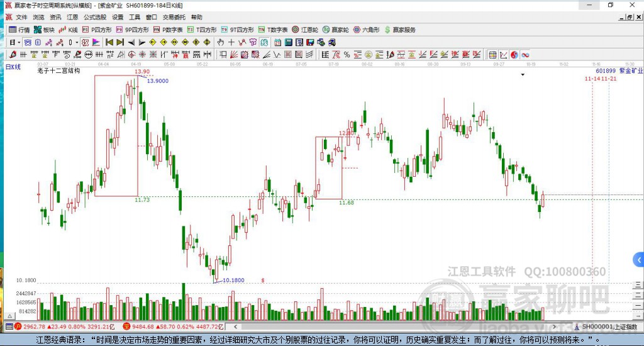This screenshot has width=644, height=346.
Task: Click the 10.1800 low price label
Action: 233,280
